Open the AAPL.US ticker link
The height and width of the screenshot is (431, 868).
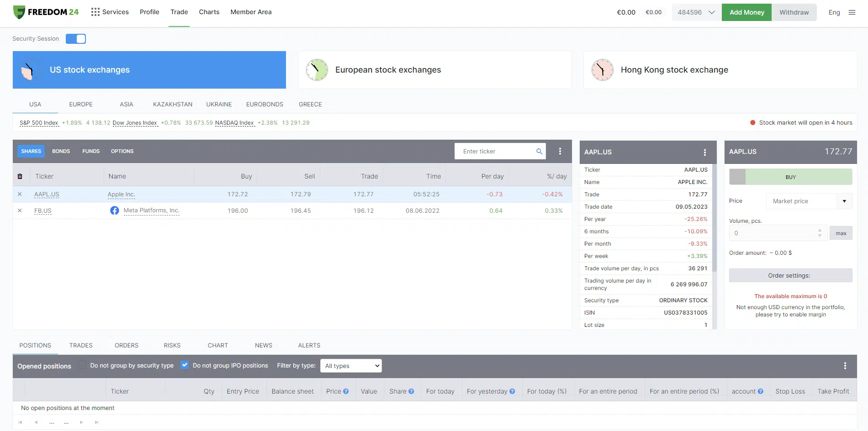pyautogui.click(x=47, y=194)
